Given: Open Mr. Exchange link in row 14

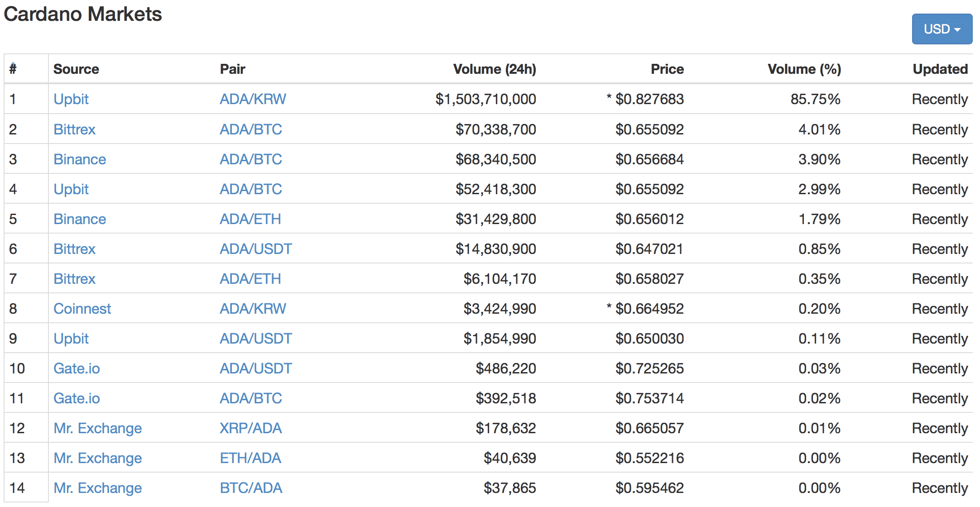Looking at the screenshot, I should point(97,488).
